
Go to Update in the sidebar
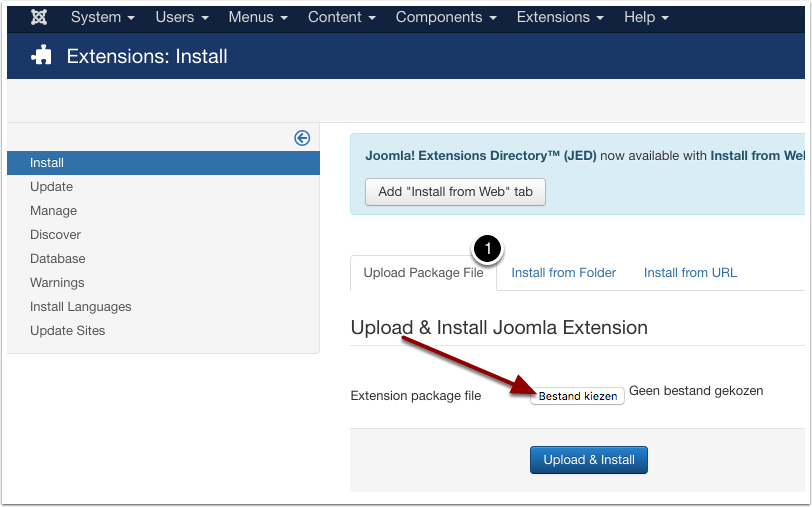tap(51, 186)
